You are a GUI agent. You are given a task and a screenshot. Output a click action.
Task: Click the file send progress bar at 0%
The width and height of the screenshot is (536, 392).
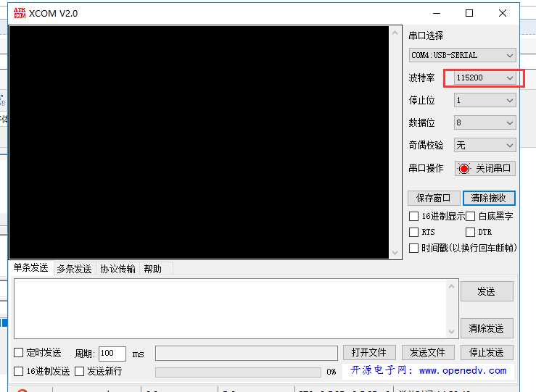(238, 372)
